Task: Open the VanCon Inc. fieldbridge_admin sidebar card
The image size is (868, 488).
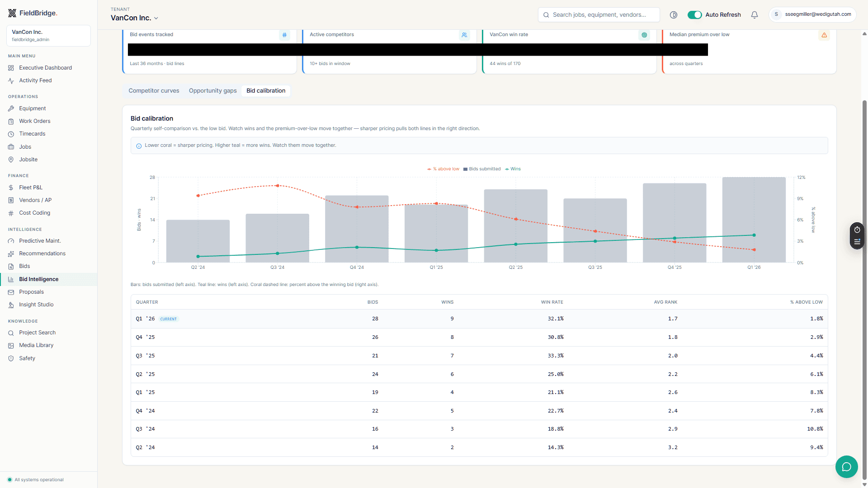Action: tap(48, 36)
